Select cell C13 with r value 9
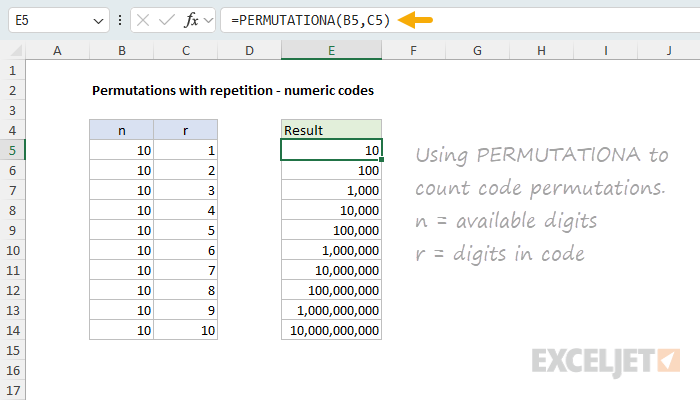The image size is (700, 400). (x=186, y=310)
